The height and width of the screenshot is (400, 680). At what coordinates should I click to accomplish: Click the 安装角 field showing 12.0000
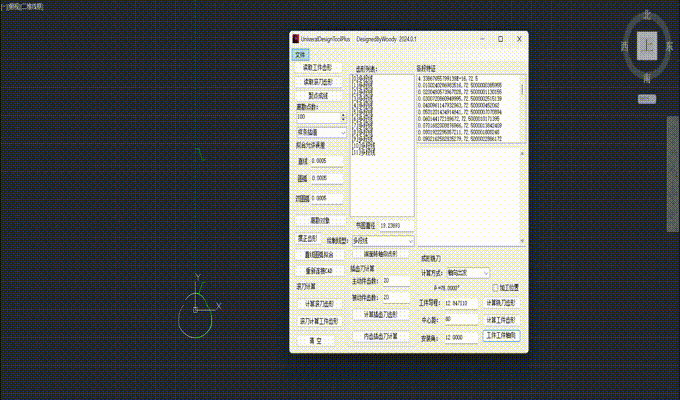pyautogui.click(x=461, y=338)
